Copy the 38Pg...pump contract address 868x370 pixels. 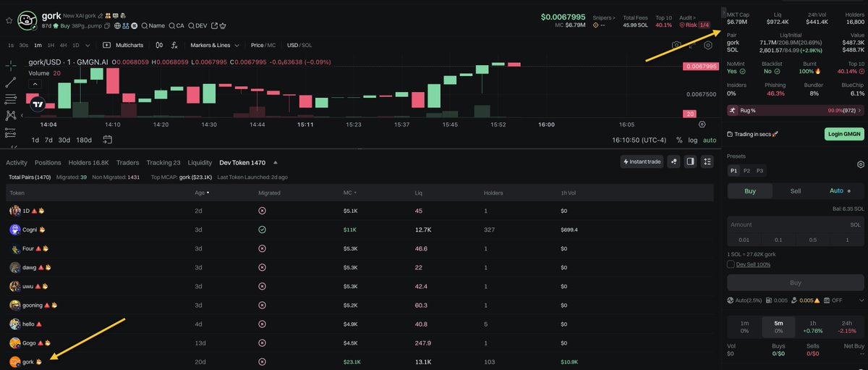[108, 25]
